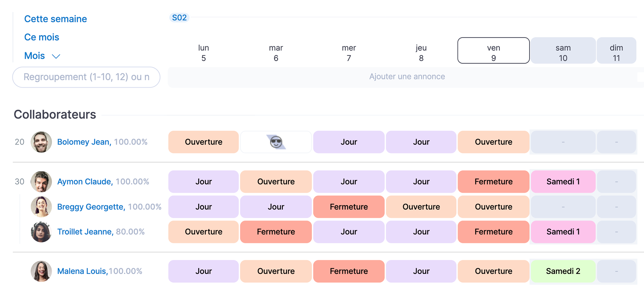Image resolution: width=644 pixels, height=291 pixels.
Task: Click the sunglasses emoji on Tuesday for Bolomey Jean
Action: (276, 142)
